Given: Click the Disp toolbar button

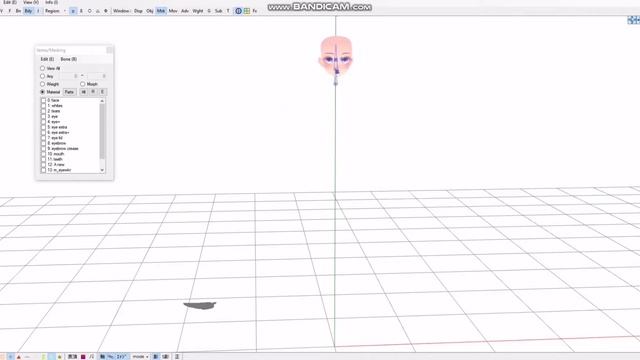Looking at the screenshot, I should 138,11.
